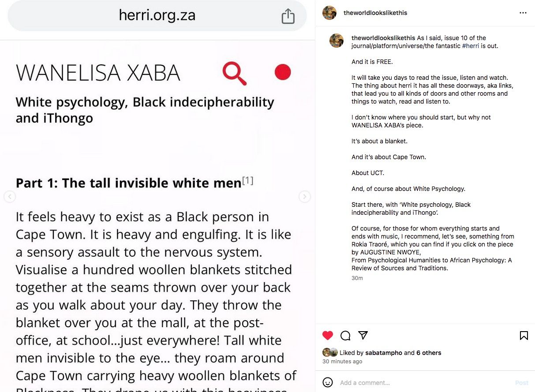Click the red heart like icon

point(328,336)
